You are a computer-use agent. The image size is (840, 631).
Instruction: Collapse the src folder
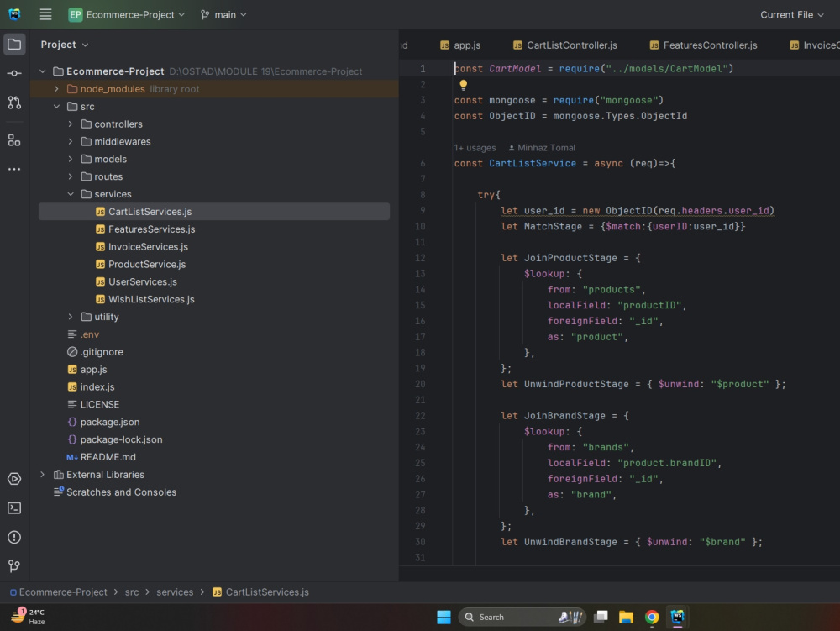(x=56, y=107)
